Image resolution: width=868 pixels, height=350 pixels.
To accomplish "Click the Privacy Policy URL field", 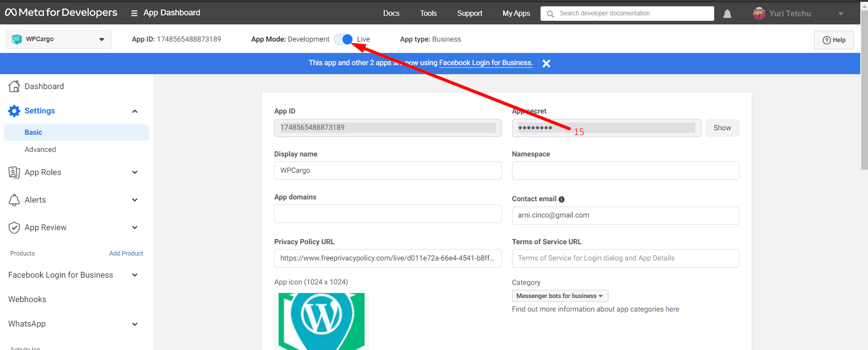I will 387,258.
